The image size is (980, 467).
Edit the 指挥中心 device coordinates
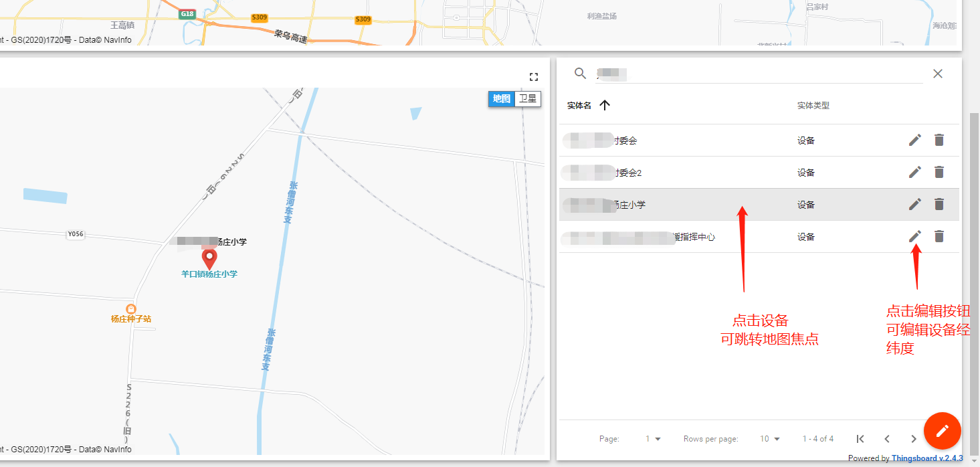pos(914,236)
